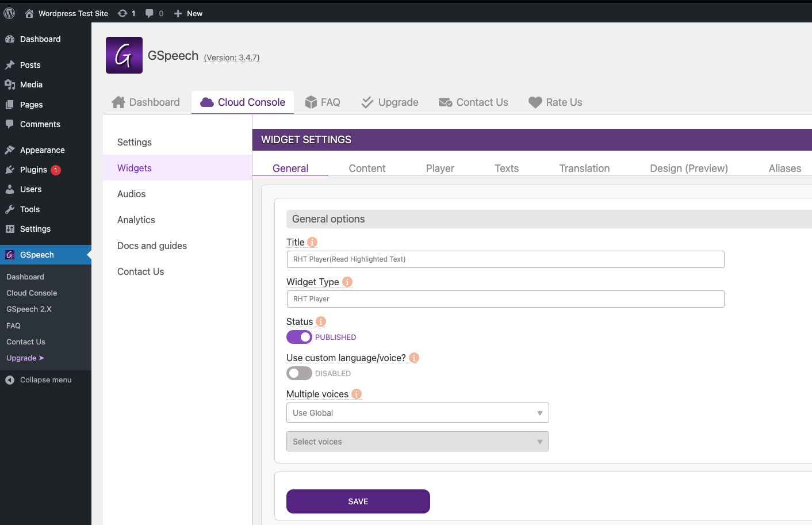812x525 pixels.
Task: Open Contact Us submenu link in sidebar
Action: pyautogui.click(x=26, y=342)
